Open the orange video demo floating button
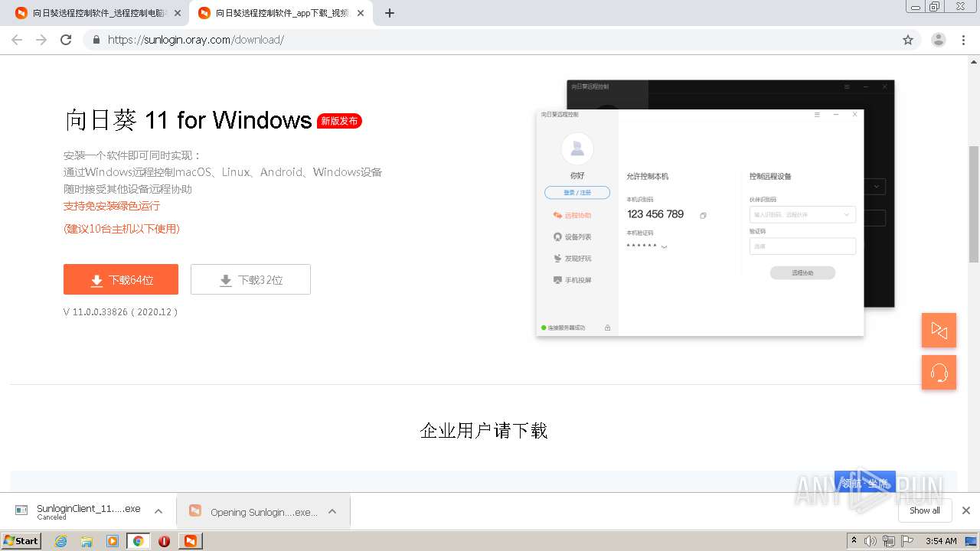 coord(939,330)
